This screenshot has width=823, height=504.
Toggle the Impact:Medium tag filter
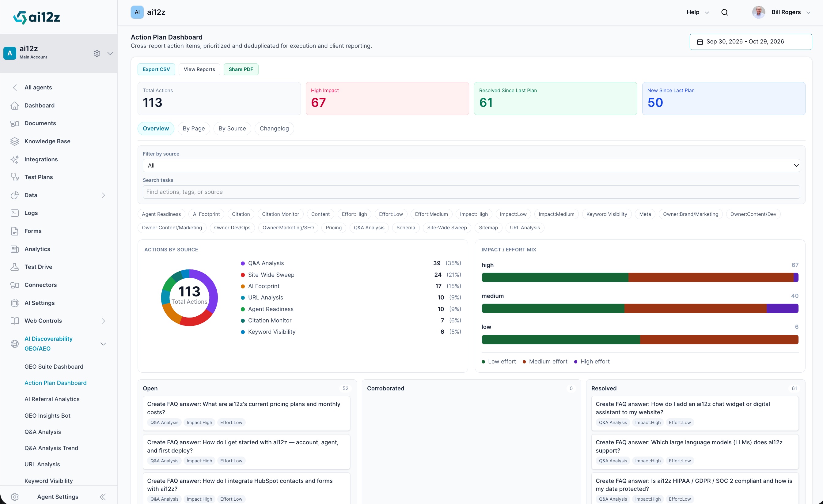click(556, 214)
